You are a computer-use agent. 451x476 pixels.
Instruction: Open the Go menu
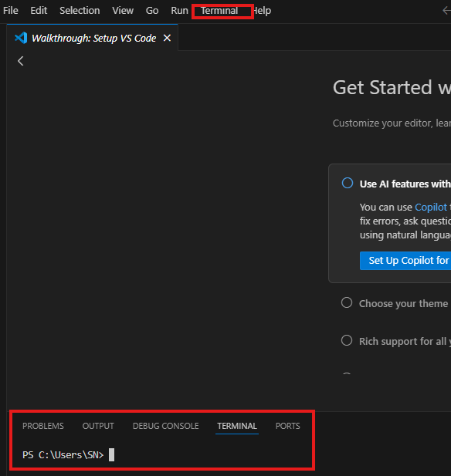pyautogui.click(x=152, y=11)
